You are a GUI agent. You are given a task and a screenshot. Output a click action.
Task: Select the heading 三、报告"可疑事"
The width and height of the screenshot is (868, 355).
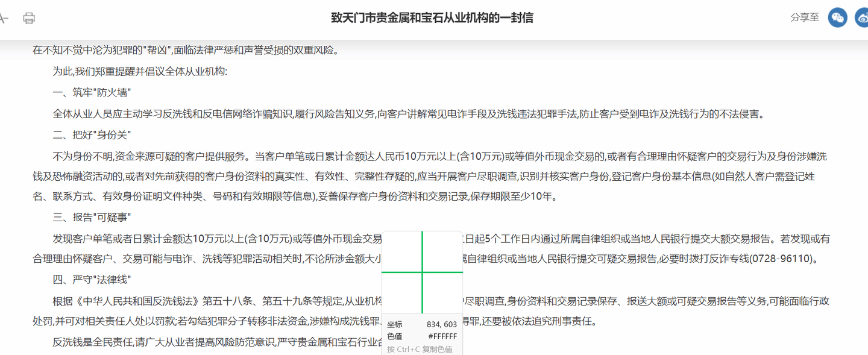pyautogui.click(x=92, y=217)
